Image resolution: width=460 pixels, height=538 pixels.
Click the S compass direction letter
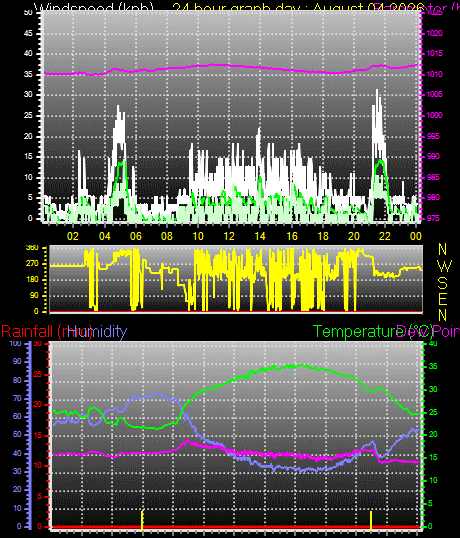(x=443, y=283)
